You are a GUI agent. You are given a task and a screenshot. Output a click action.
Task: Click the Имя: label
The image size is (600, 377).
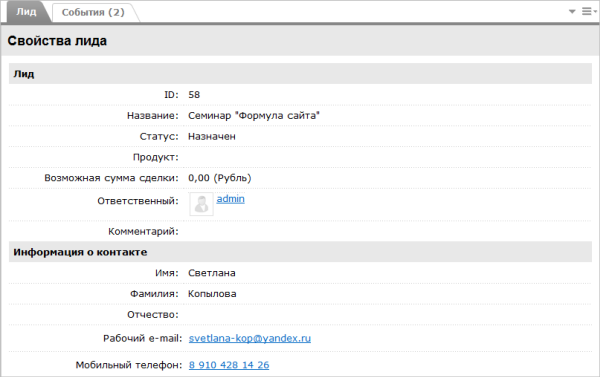tap(167, 273)
